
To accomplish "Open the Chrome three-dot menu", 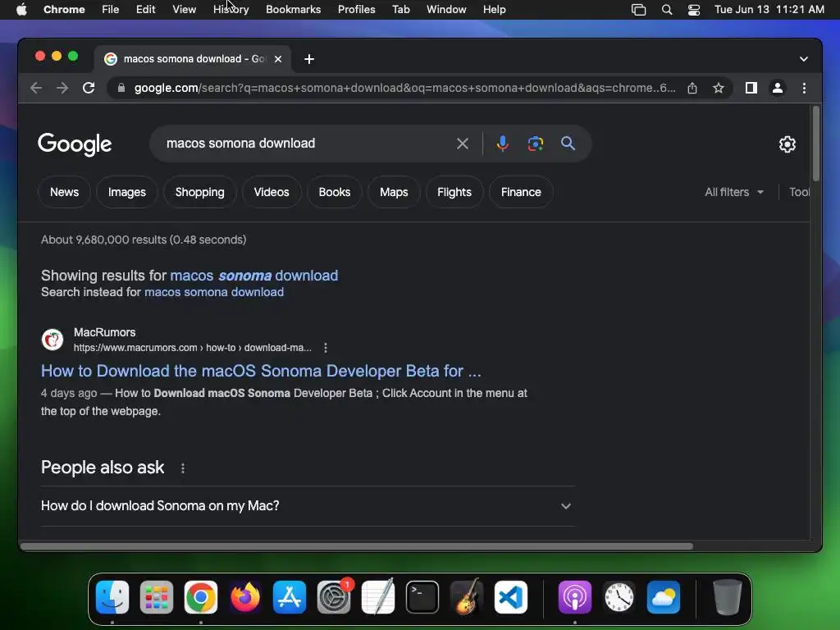I will 804,88.
